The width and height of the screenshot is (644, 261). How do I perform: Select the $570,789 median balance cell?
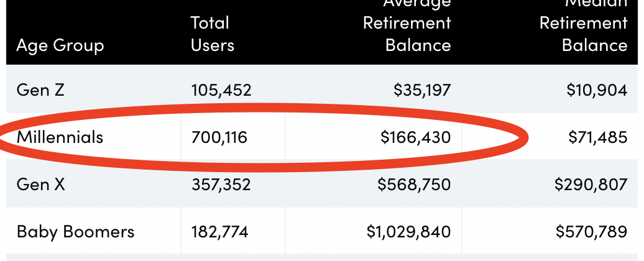(591, 232)
